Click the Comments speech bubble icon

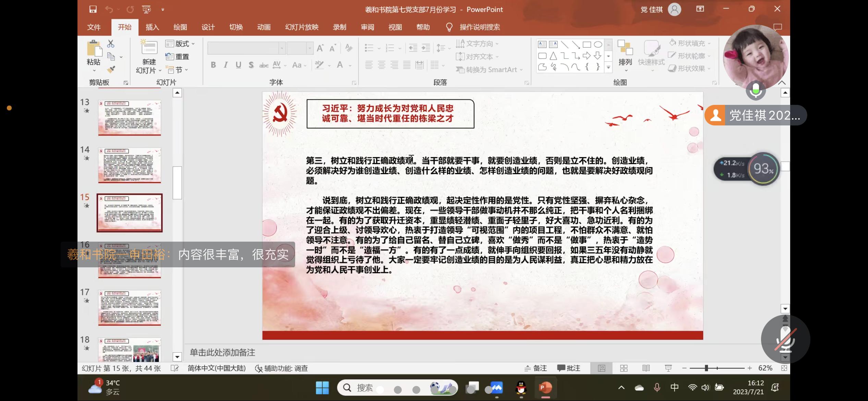(777, 27)
